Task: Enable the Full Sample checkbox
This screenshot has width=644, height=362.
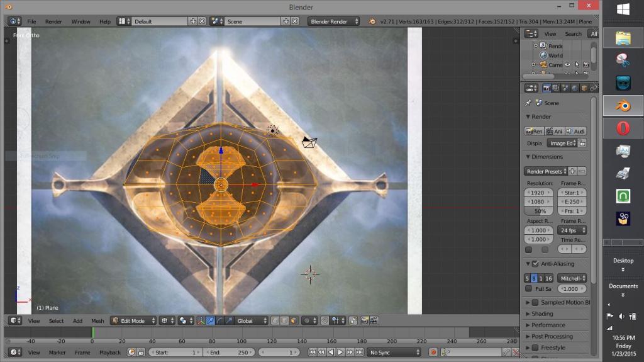Action: pos(528,288)
